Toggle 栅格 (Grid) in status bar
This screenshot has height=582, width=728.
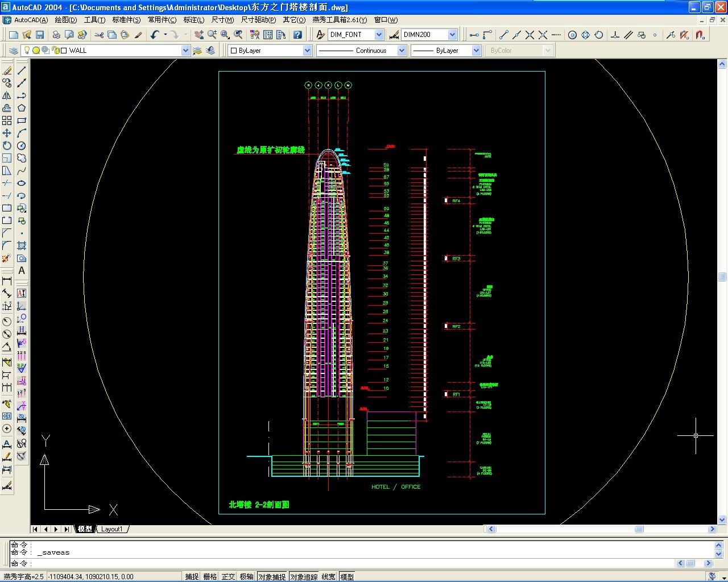pyautogui.click(x=210, y=576)
